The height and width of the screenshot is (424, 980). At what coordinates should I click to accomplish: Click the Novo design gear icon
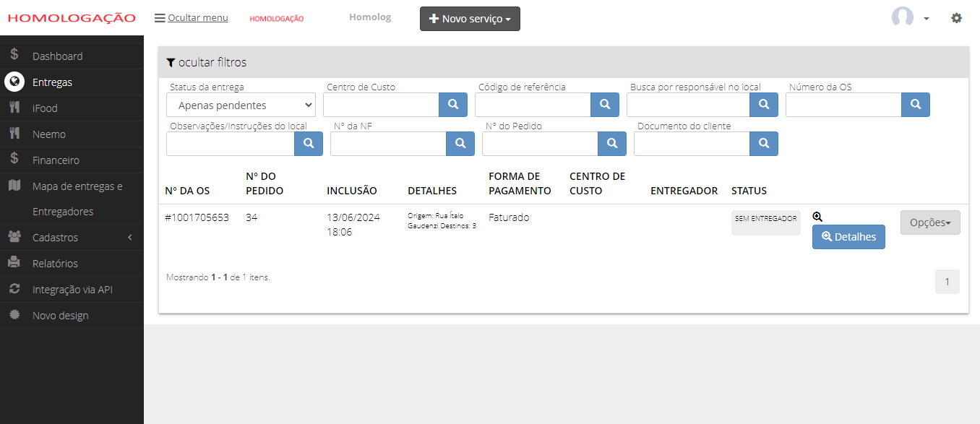click(x=14, y=315)
